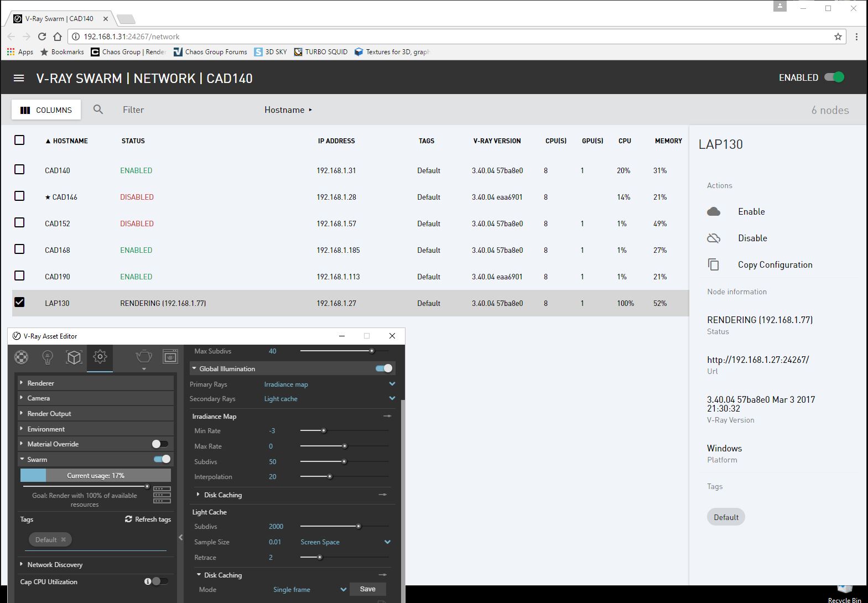The height and width of the screenshot is (603, 868).
Task: Click Copy Configuration action
Action: [775, 264]
